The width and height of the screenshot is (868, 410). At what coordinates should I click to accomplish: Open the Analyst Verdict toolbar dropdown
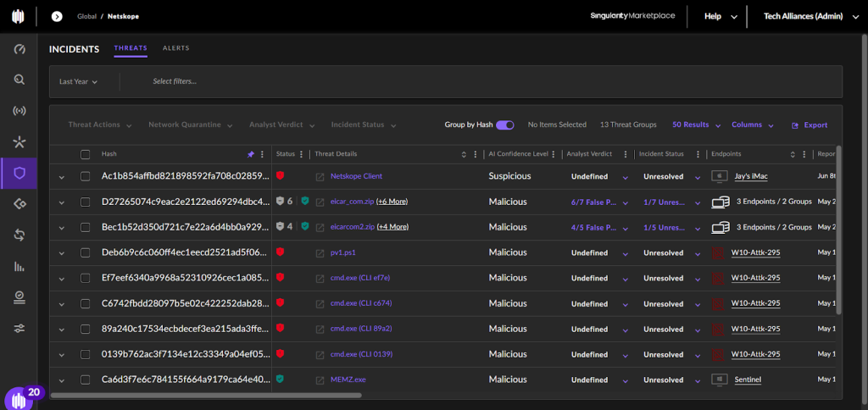tap(282, 125)
